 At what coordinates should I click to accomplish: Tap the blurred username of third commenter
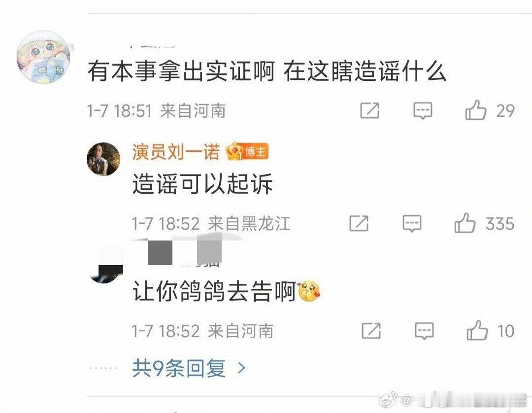[185, 254]
